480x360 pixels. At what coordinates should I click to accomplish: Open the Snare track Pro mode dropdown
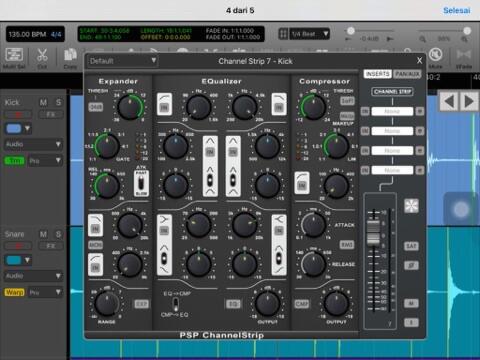point(45,293)
